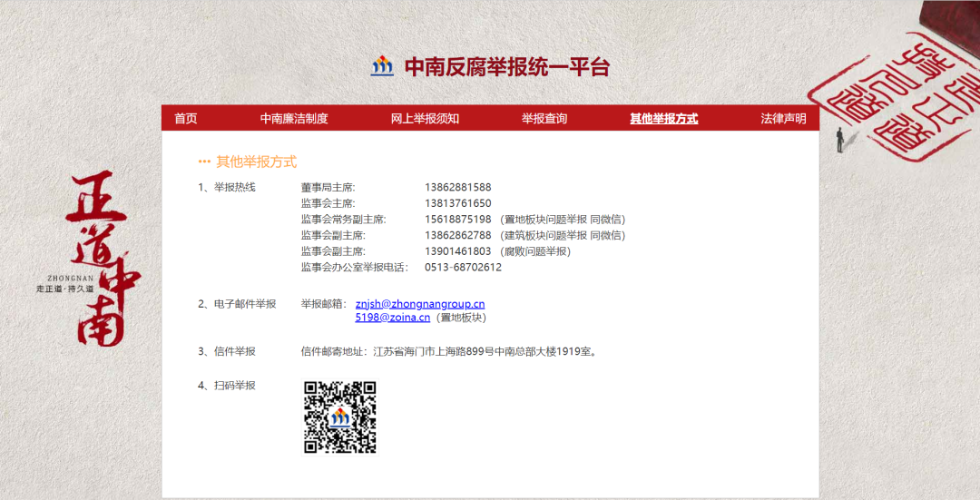Click the 3、信件举报 heading
Viewport: 980px width, 500px height.
click(x=227, y=351)
